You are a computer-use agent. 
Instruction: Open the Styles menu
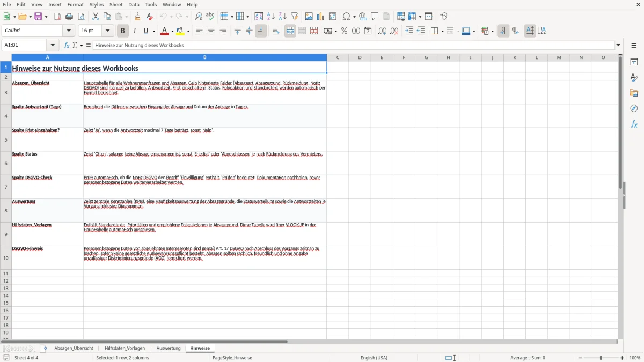click(x=97, y=4)
